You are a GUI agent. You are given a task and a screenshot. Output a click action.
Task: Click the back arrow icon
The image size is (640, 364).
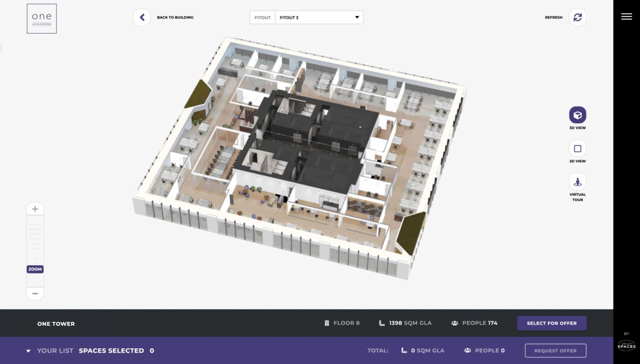tap(142, 17)
